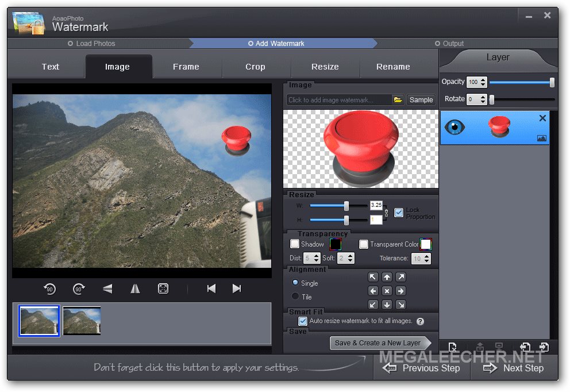
Task: Select the Single alignment radio button
Action: (x=295, y=283)
